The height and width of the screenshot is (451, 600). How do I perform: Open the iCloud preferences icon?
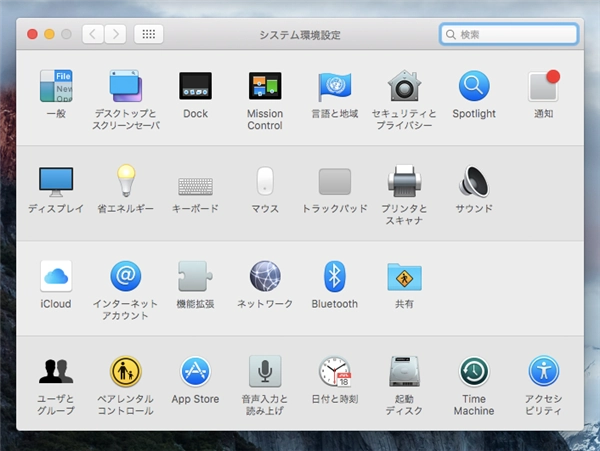click(x=56, y=276)
